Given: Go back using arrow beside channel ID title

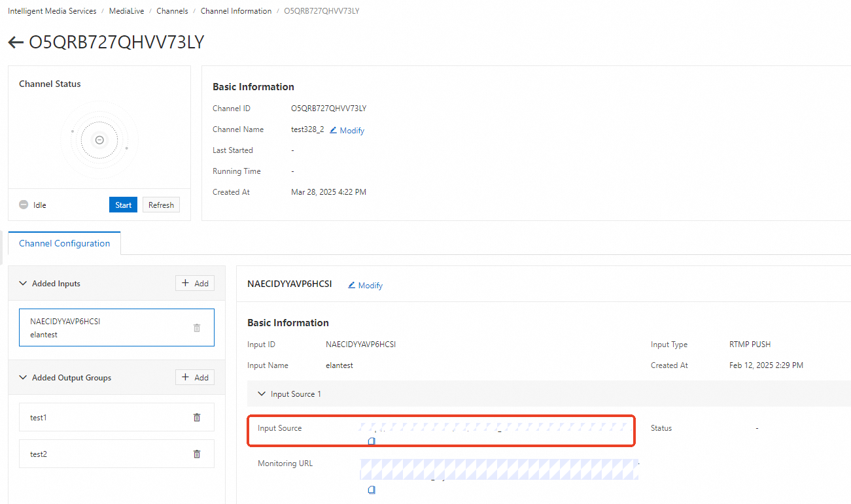Looking at the screenshot, I should 16,42.
